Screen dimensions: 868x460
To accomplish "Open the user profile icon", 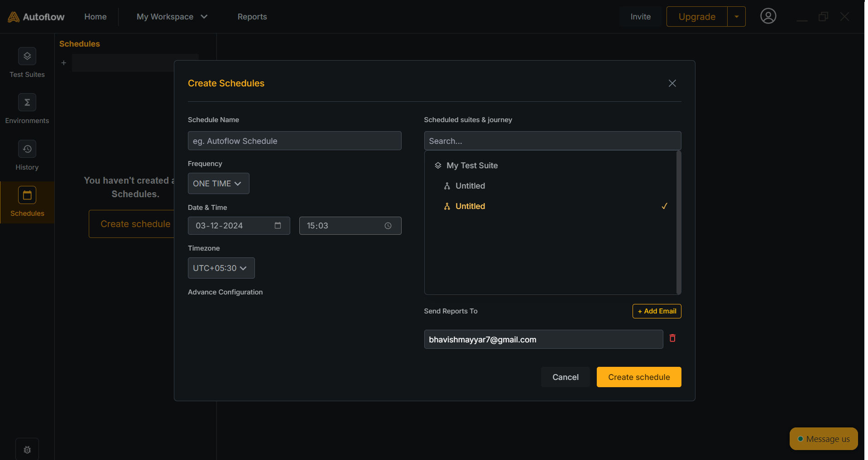I will (768, 17).
